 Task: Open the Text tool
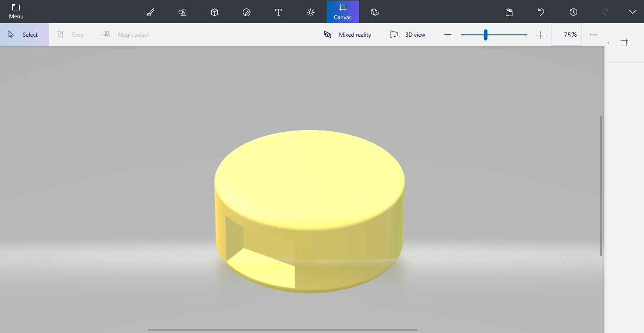click(x=278, y=11)
